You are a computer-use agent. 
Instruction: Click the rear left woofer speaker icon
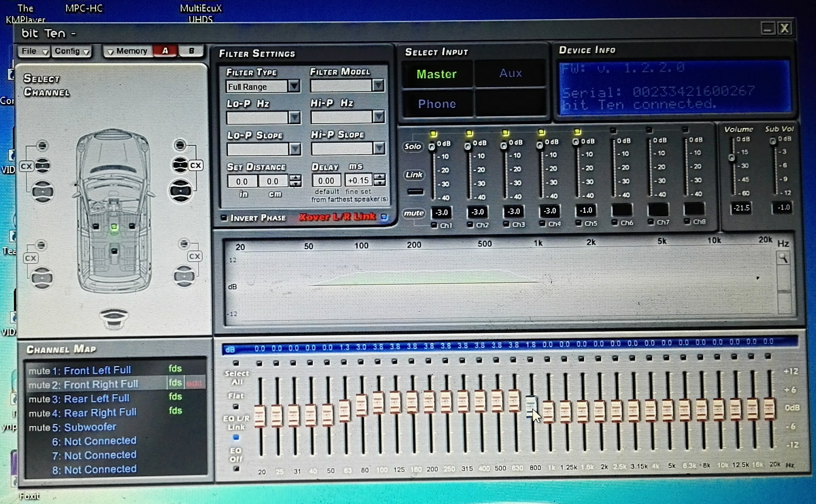(42, 278)
